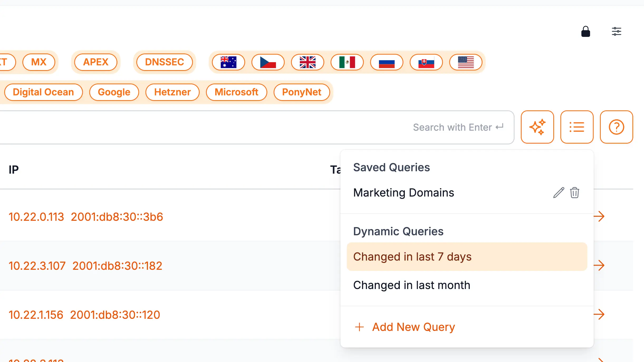
Task: Toggle the saved queries list button
Action: [x=577, y=127]
